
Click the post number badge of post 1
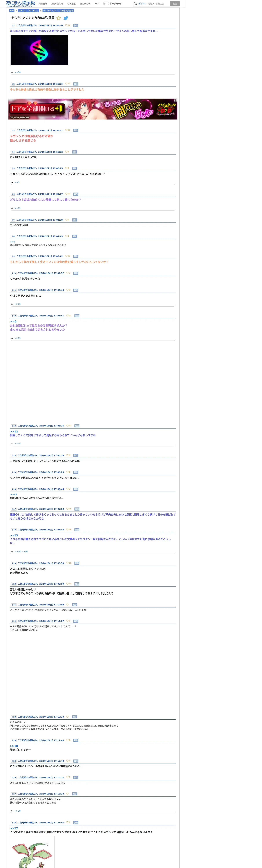[x=13, y=26]
